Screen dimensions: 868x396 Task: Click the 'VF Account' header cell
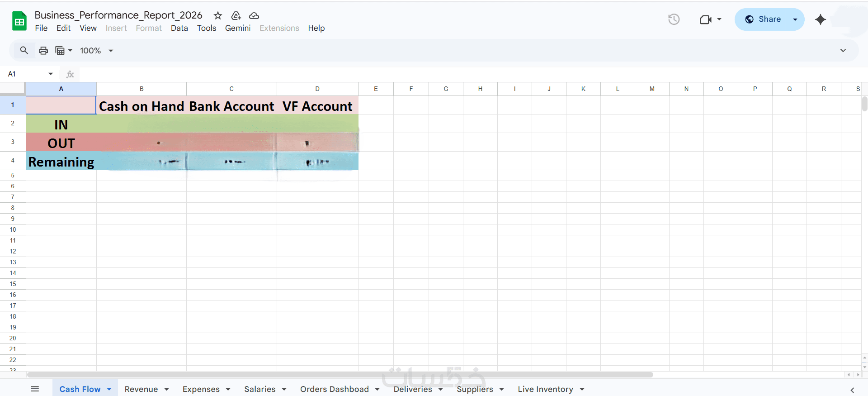(317, 105)
